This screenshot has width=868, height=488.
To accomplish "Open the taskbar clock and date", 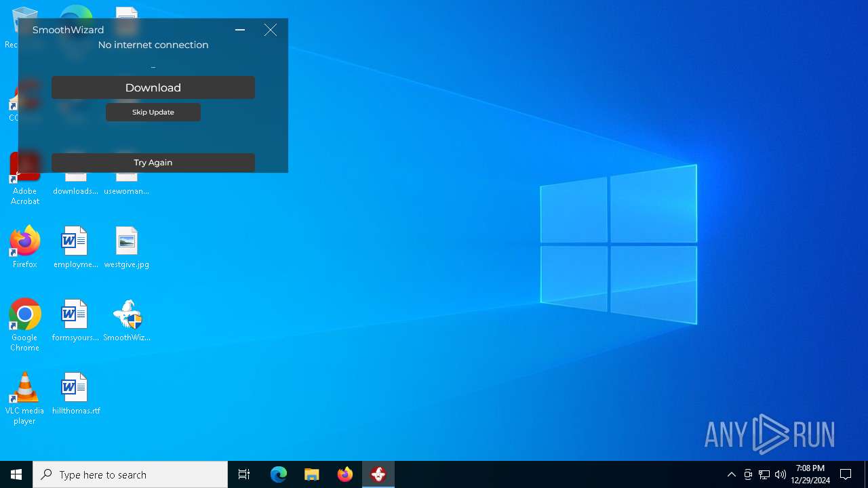I will click(810, 474).
